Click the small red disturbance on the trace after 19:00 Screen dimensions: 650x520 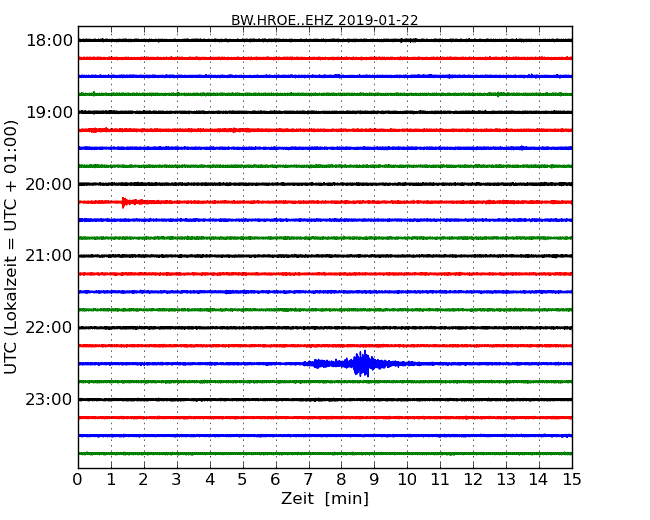click(x=99, y=130)
